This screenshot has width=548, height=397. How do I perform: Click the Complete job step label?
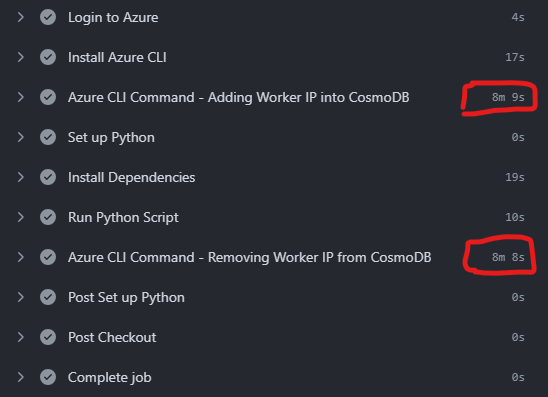point(109,378)
